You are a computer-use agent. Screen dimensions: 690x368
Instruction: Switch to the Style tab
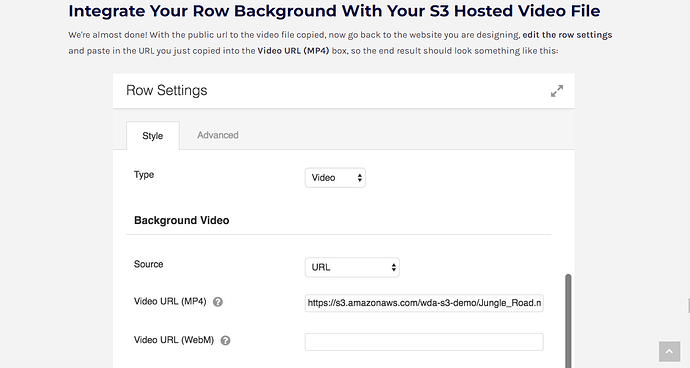[153, 136]
